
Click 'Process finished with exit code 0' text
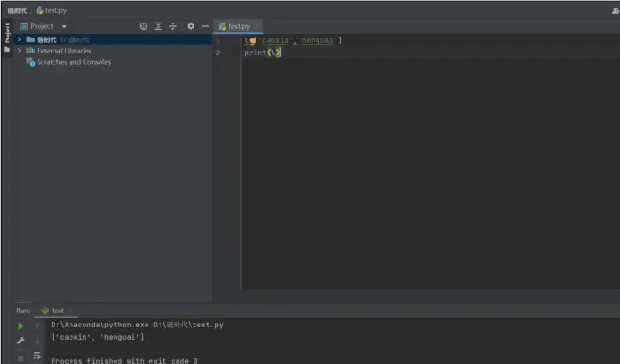click(x=124, y=360)
